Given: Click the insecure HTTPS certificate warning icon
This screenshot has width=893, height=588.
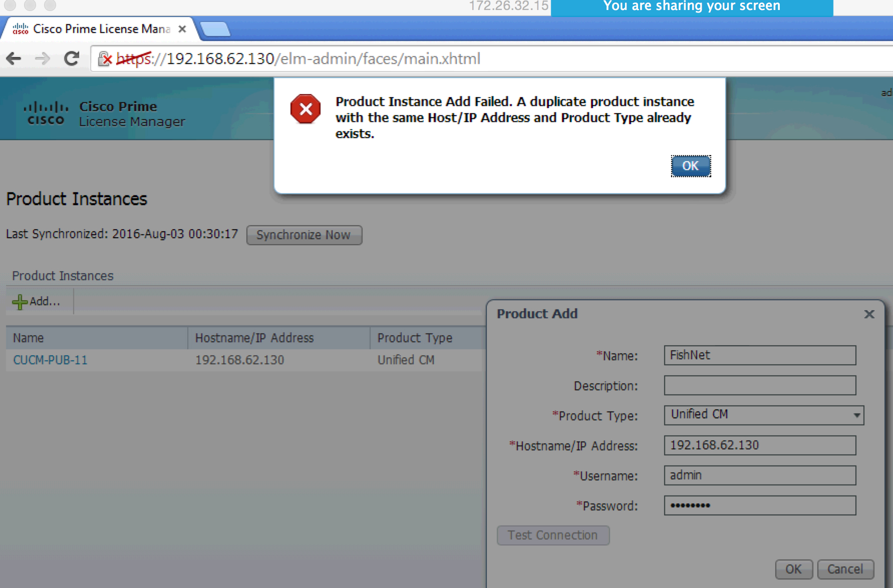Looking at the screenshot, I should (x=105, y=59).
